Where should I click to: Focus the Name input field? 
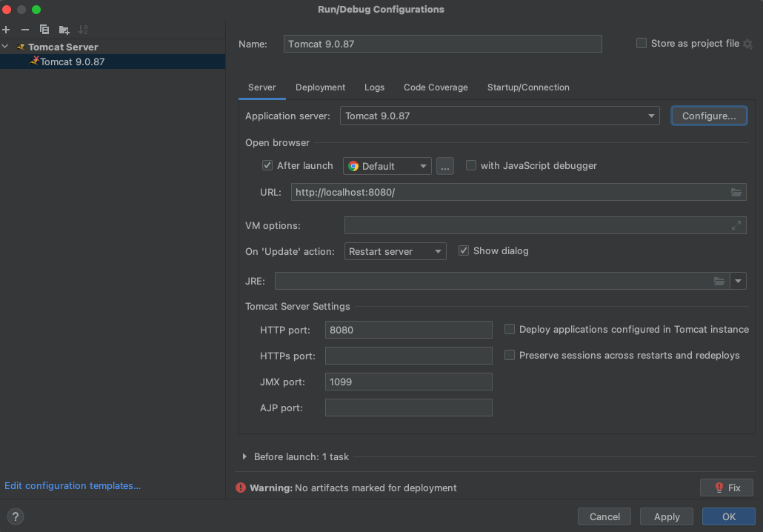pos(442,44)
